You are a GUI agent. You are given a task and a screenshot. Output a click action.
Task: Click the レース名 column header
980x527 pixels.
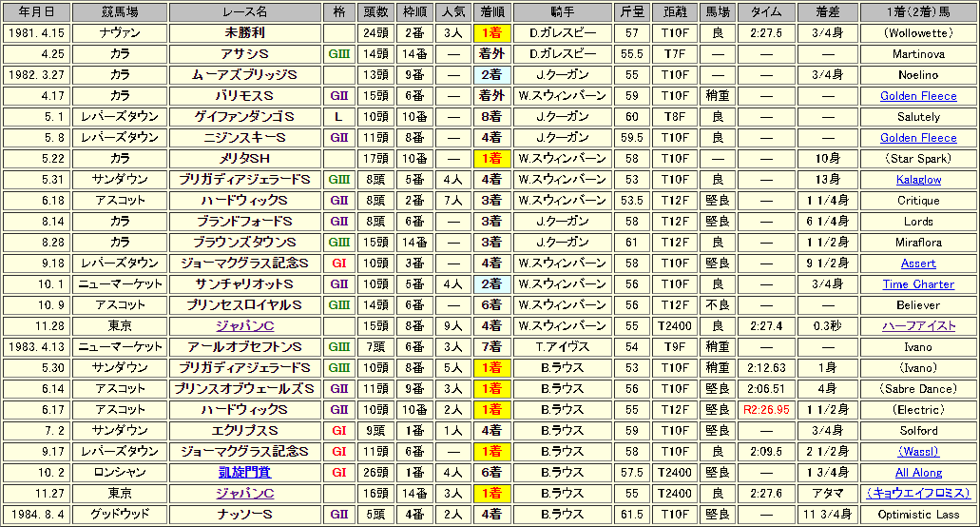click(x=245, y=11)
